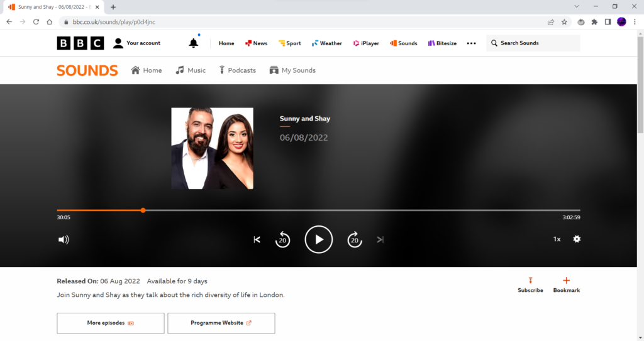The width and height of the screenshot is (644, 341).
Task: Share this page from address bar
Action: (x=551, y=22)
